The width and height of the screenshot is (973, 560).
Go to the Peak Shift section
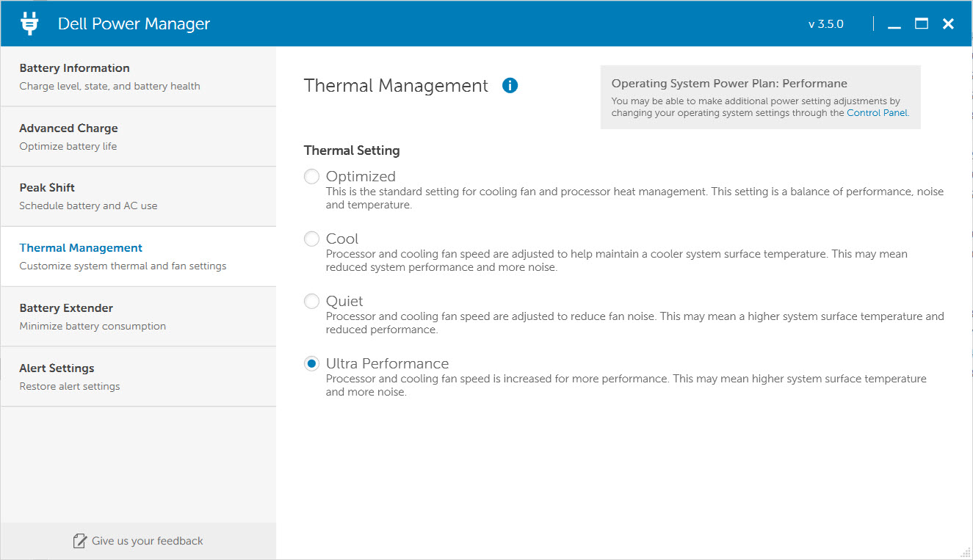(138, 196)
